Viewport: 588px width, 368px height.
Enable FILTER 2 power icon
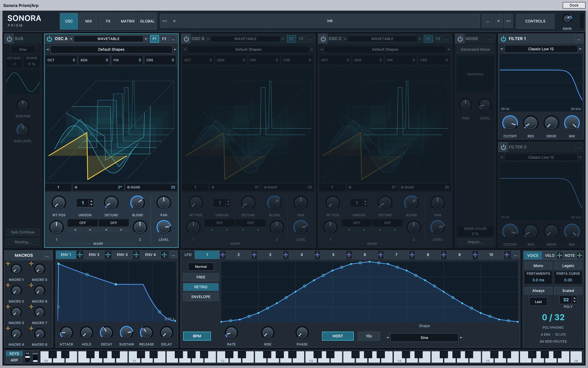(503, 147)
